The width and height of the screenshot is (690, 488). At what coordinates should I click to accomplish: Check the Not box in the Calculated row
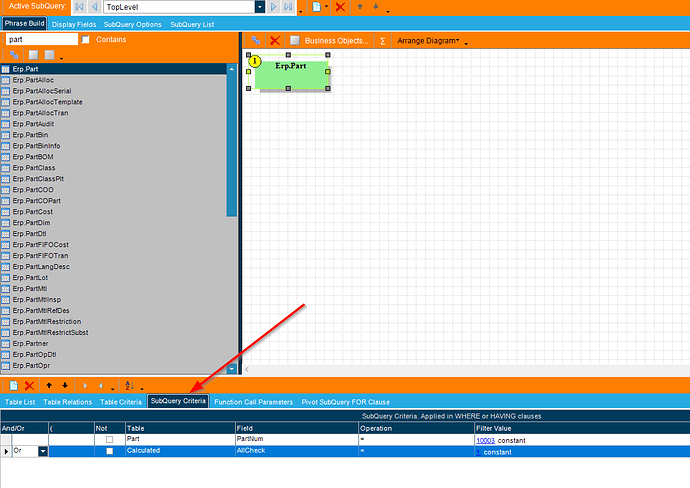(110, 451)
